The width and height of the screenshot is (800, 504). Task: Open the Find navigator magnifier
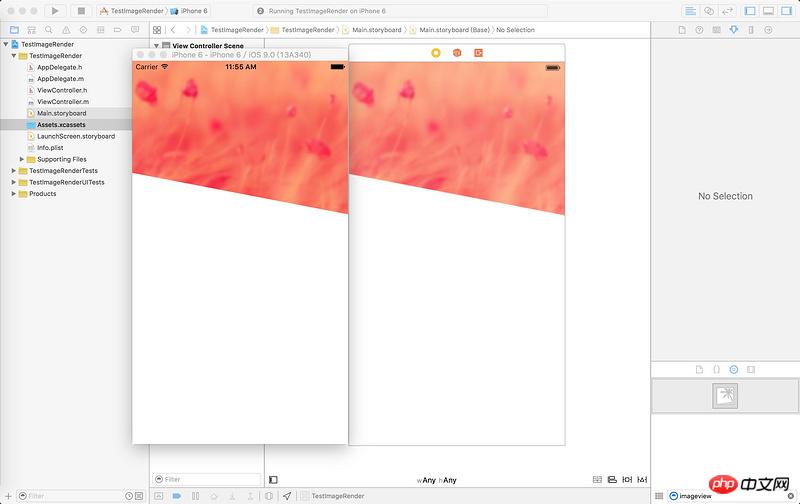[x=48, y=30]
